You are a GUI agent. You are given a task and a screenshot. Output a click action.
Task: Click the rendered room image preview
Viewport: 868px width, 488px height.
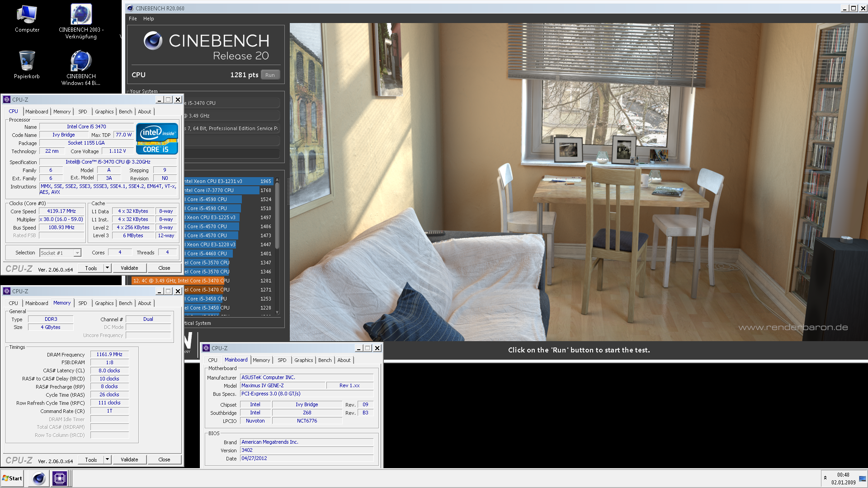(x=579, y=182)
